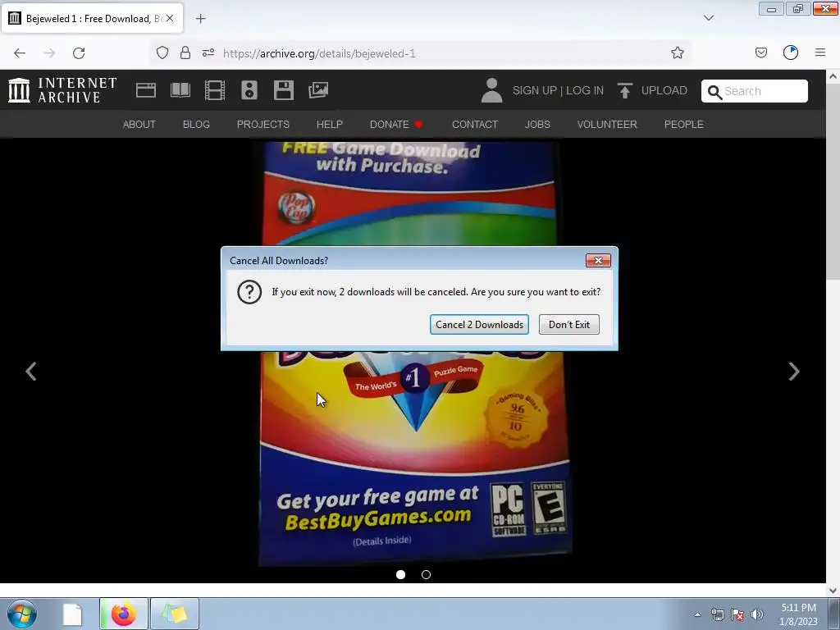Close the Cancel All Downloads dialog
Viewport: 840px width, 630px height.
598,260
